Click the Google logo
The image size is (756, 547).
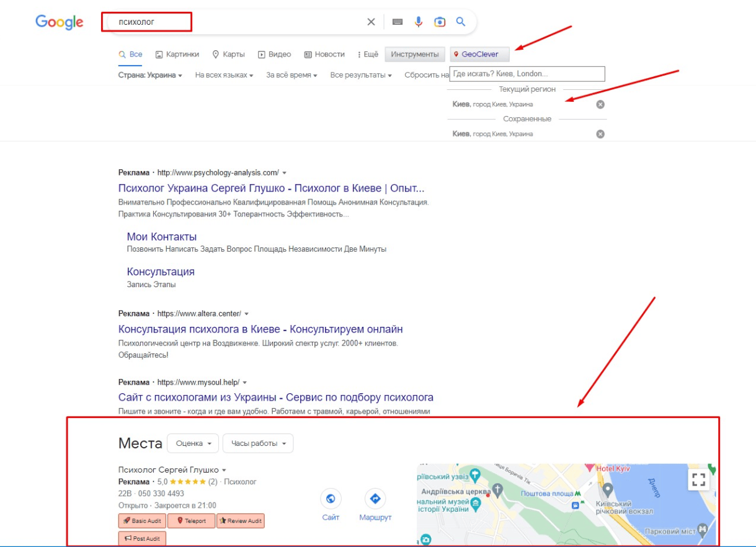[x=60, y=22]
